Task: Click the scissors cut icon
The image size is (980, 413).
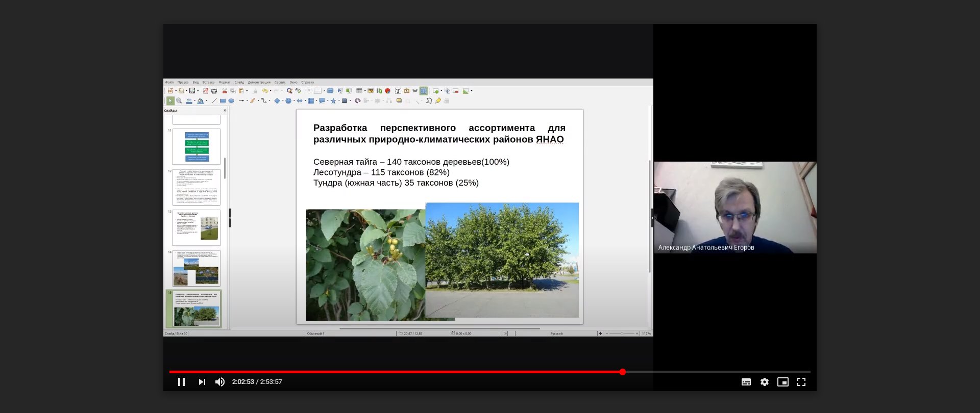Action: [224, 91]
